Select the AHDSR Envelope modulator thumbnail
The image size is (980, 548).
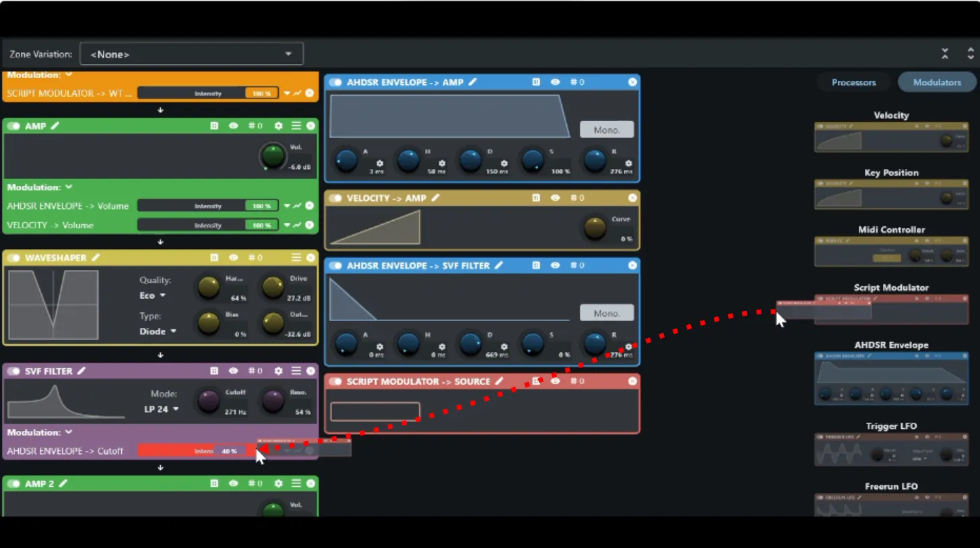coord(891,378)
